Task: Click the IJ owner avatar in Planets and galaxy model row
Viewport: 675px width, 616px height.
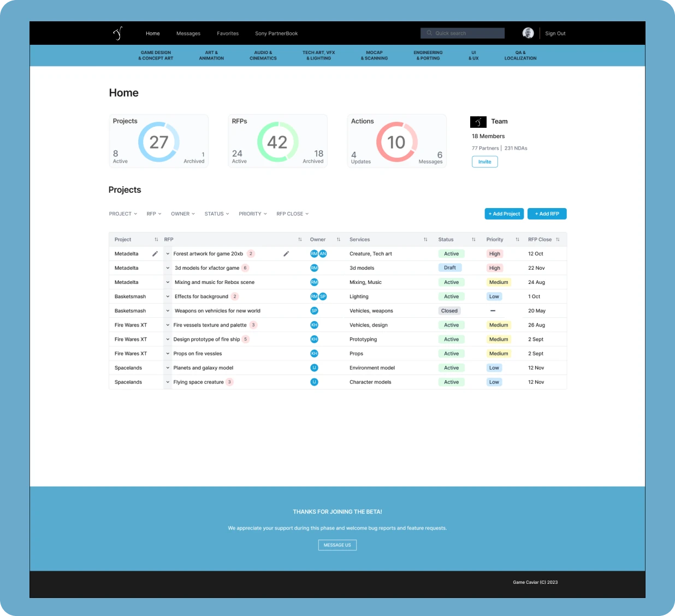Action: pyautogui.click(x=314, y=368)
